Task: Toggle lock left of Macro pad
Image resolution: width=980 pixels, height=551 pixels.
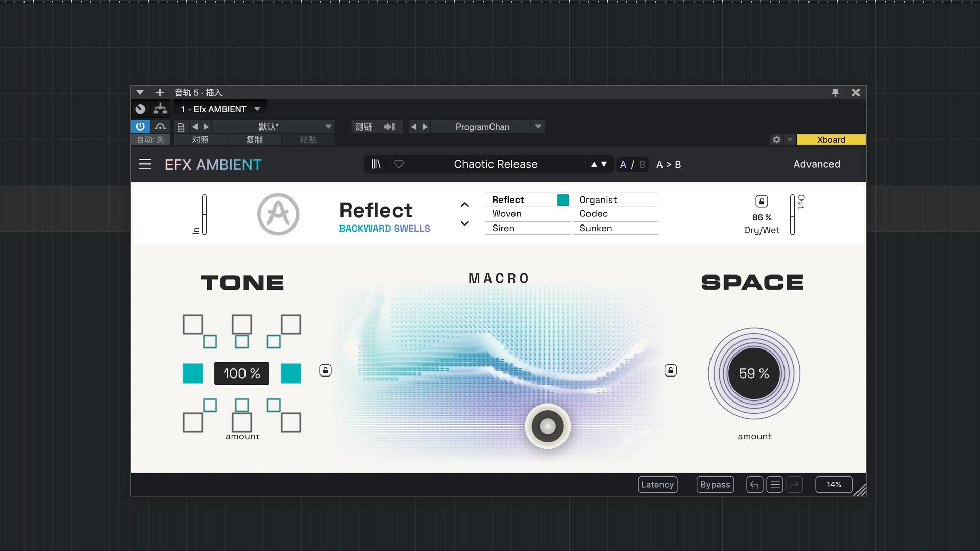Action: click(x=325, y=370)
